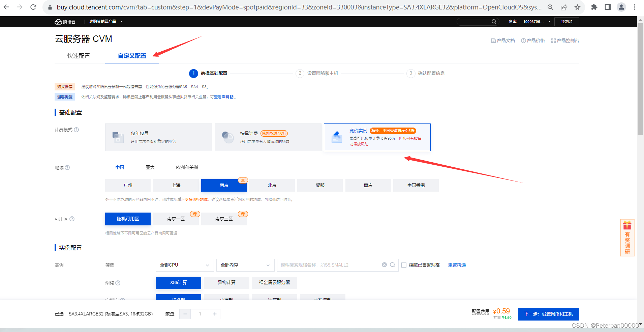Select 裸金属云服务器 architecture
The height and width of the screenshot is (332, 644).
coord(274,283)
